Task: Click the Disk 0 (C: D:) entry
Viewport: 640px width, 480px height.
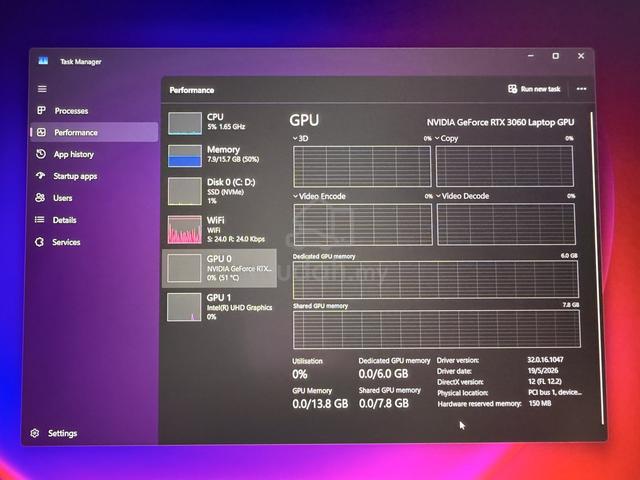Action: [220, 191]
